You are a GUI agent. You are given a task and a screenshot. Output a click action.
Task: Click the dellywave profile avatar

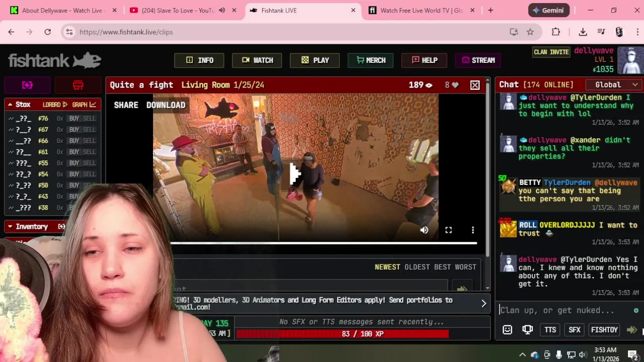[x=630, y=61]
